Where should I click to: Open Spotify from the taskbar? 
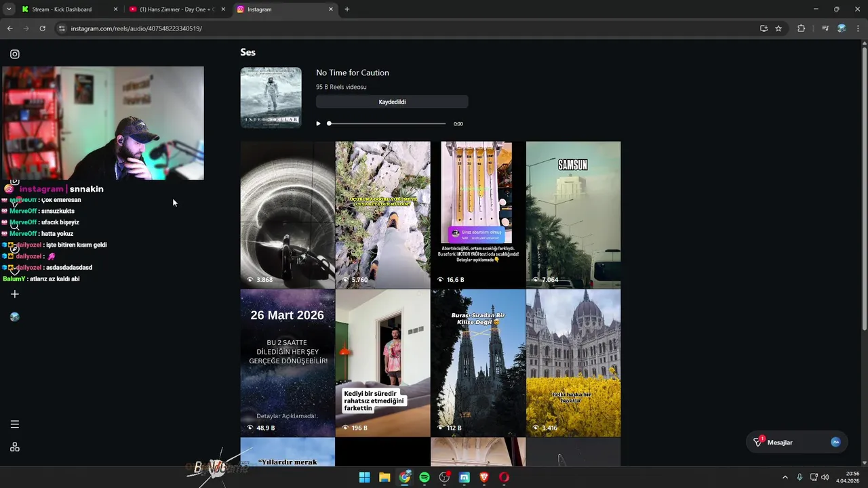click(x=425, y=477)
